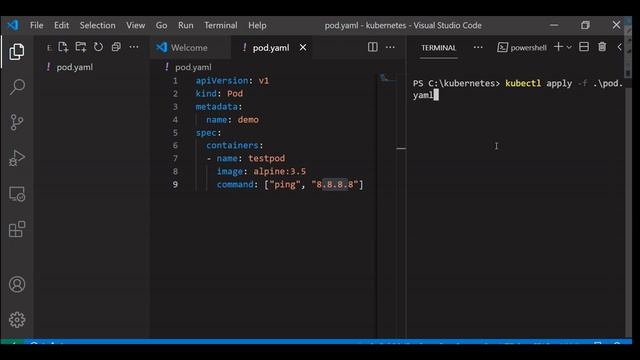Viewport: 640px width, 360px height.
Task: Open the View menu
Action: 136,25
